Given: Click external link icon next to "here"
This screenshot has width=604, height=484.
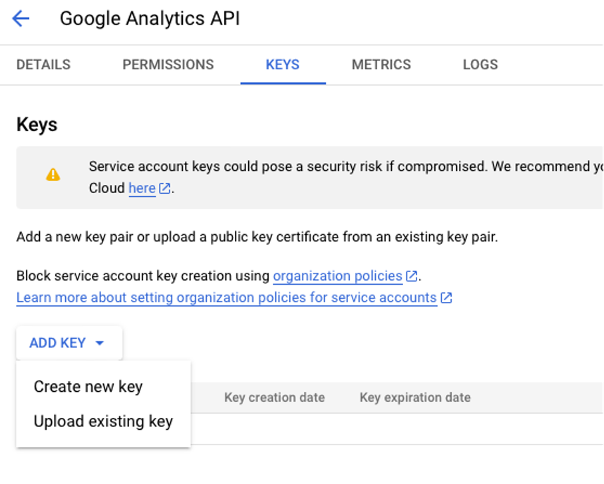Looking at the screenshot, I should (x=165, y=189).
